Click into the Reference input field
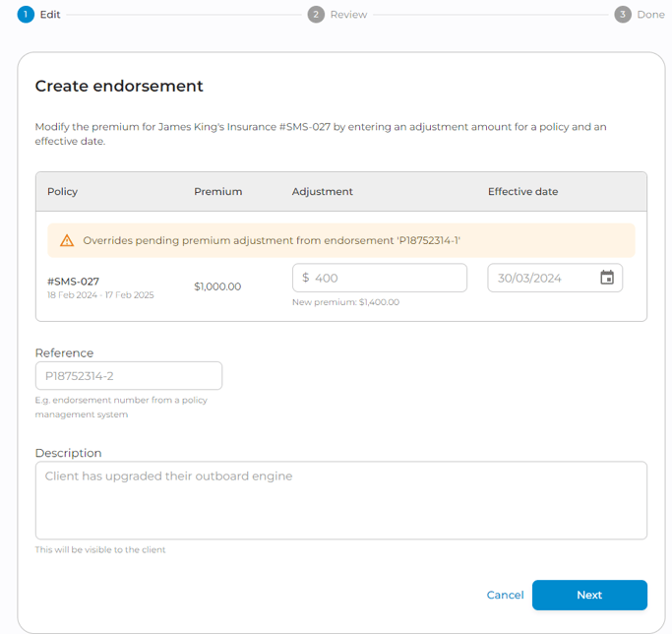The width and height of the screenshot is (672, 634). tap(129, 376)
